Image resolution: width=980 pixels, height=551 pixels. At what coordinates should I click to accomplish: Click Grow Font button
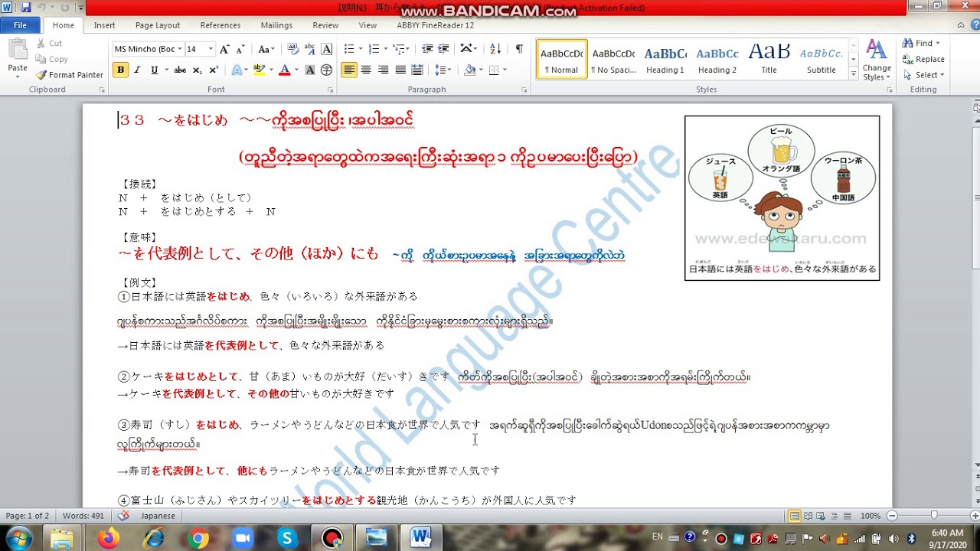point(224,49)
